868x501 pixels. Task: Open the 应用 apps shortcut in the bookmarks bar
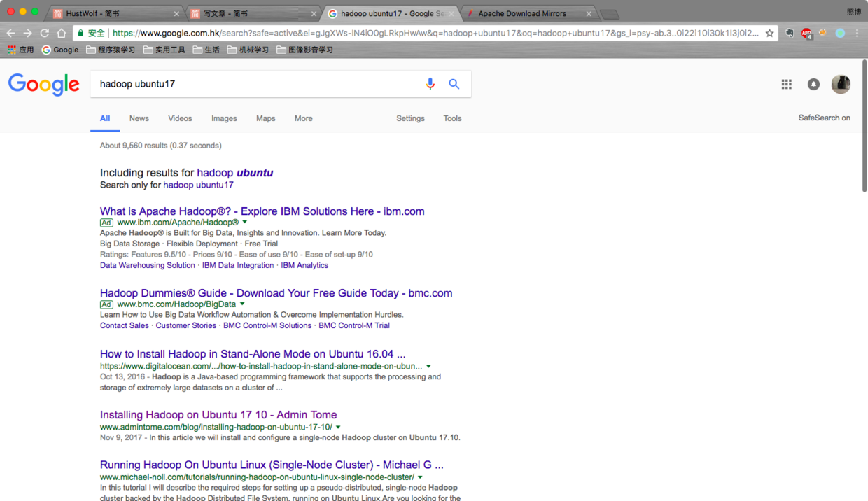tap(20, 50)
